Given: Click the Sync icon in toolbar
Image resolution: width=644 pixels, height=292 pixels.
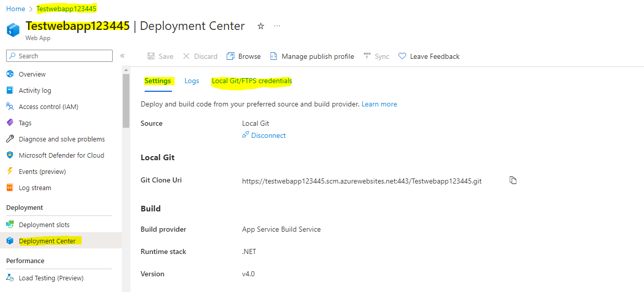Looking at the screenshot, I should pos(367,56).
